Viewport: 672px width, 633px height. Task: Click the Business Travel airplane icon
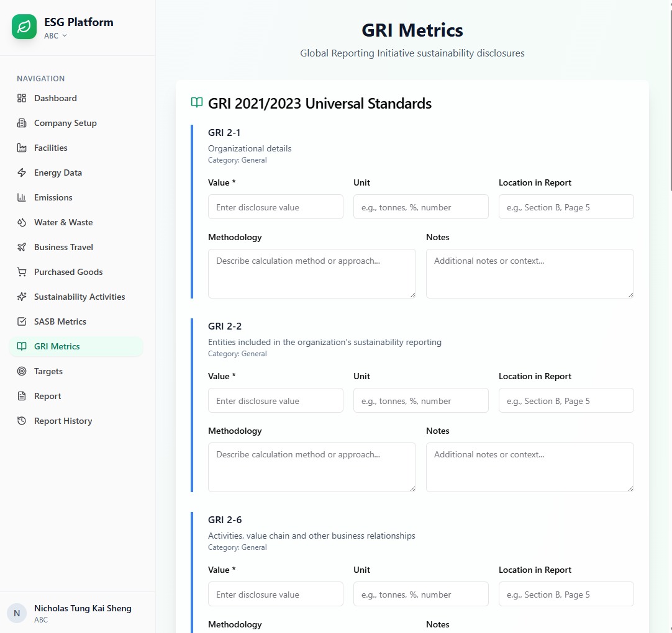click(22, 247)
